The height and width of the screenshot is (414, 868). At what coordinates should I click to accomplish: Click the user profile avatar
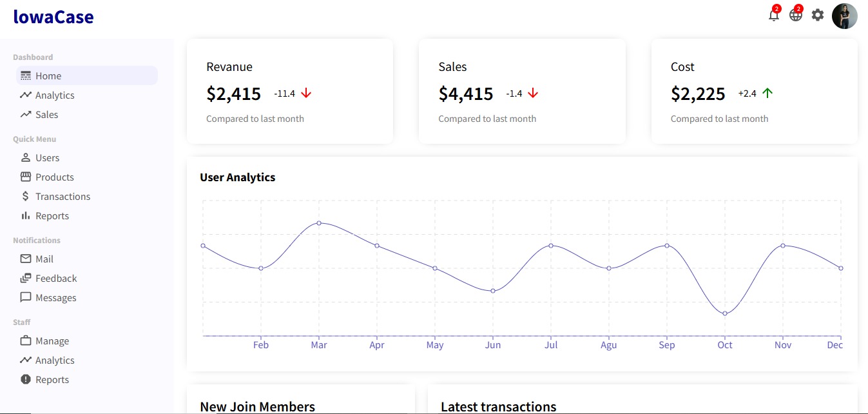(844, 16)
